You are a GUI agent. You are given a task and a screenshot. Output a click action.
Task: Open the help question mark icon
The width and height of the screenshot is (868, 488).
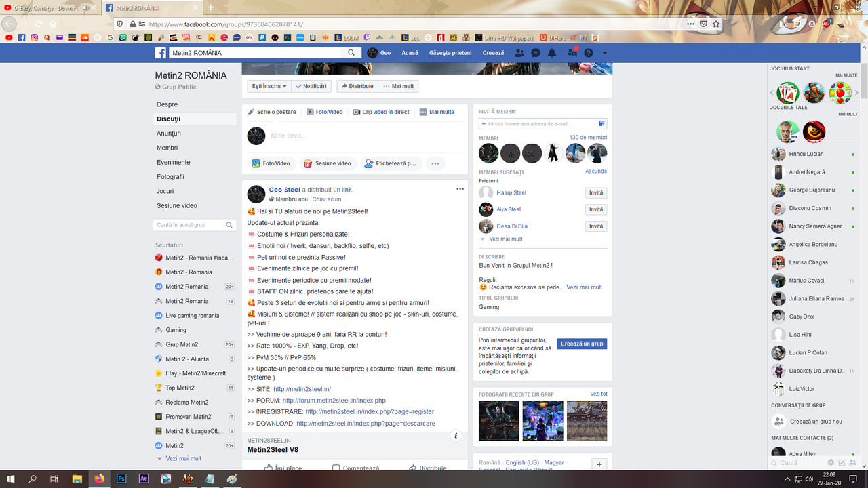(x=589, y=53)
